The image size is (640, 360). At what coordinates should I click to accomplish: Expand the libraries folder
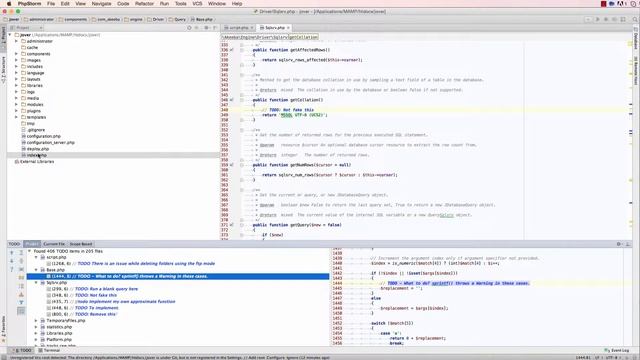point(16,85)
